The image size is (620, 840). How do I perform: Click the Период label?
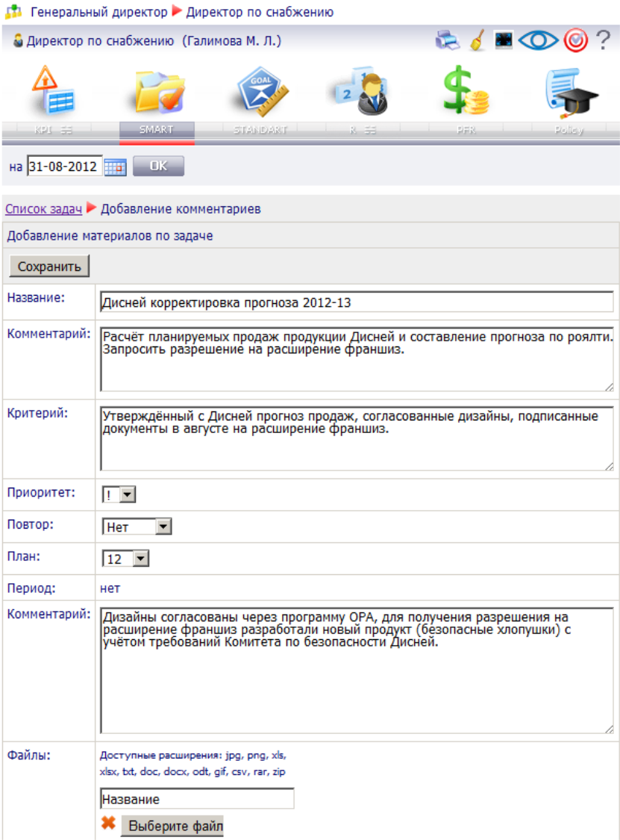click(31, 588)
